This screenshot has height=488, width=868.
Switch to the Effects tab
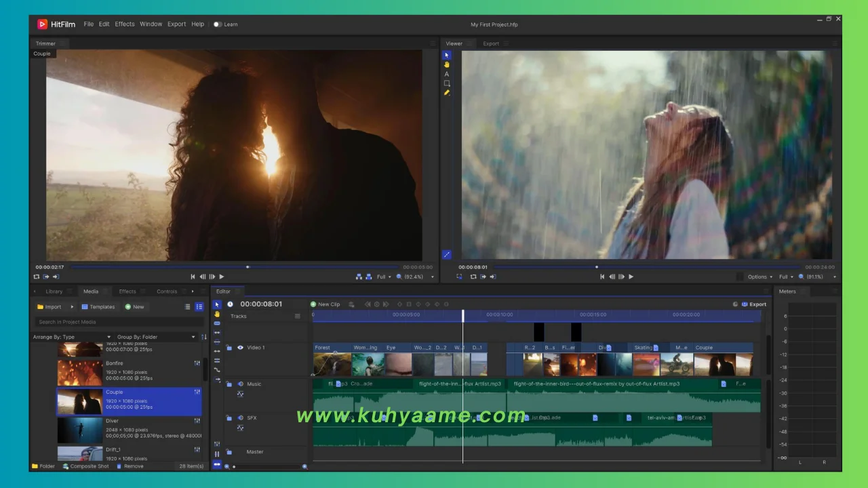click(127, 291)
